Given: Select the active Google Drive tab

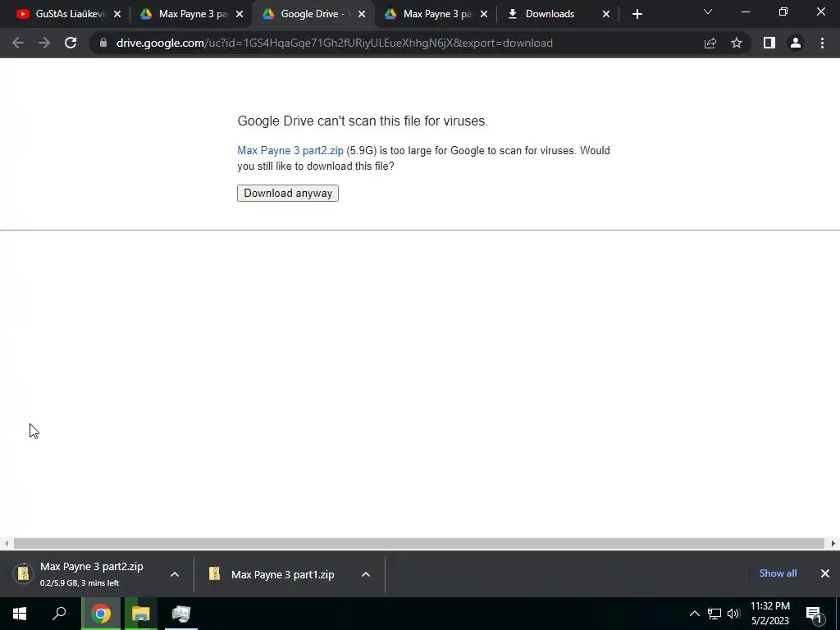Looking at the screenshot, I should [x=313, y=14].
